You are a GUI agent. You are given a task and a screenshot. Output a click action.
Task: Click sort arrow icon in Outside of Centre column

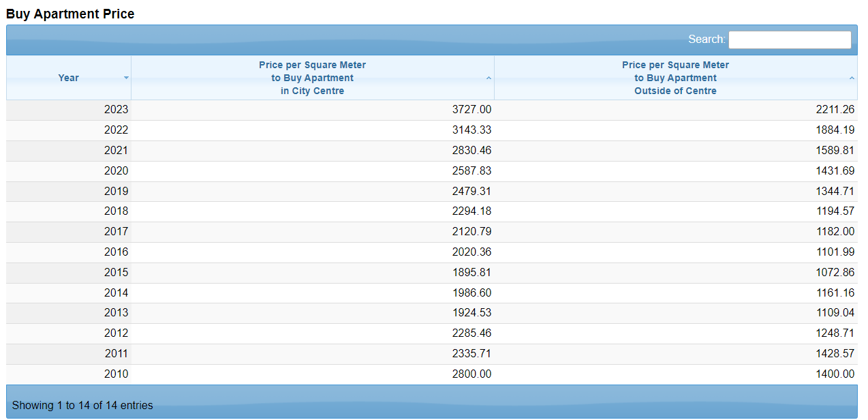tap(852, 78)
